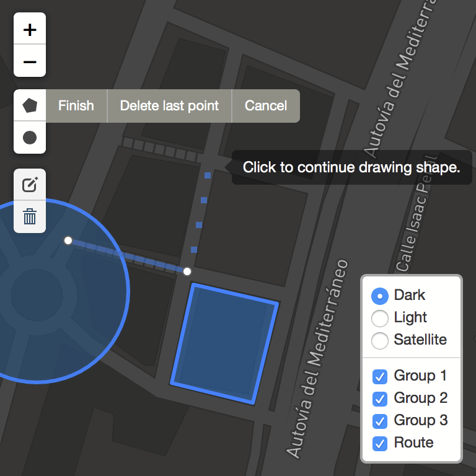476x476 pixels.
Task: Select the draw circle tool
Action: pyautogui.click(x=30, y=138)
